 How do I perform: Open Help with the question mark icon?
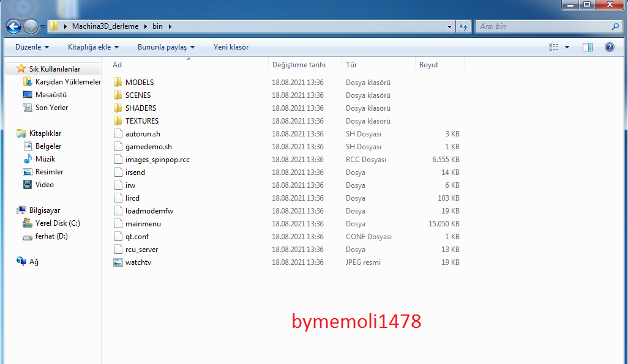point(610,47)
